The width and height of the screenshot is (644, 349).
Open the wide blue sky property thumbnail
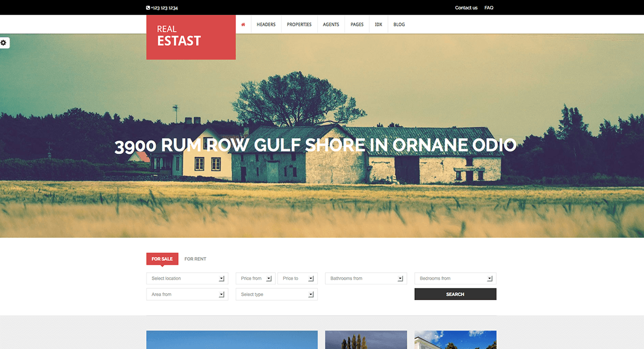[232, 340]
